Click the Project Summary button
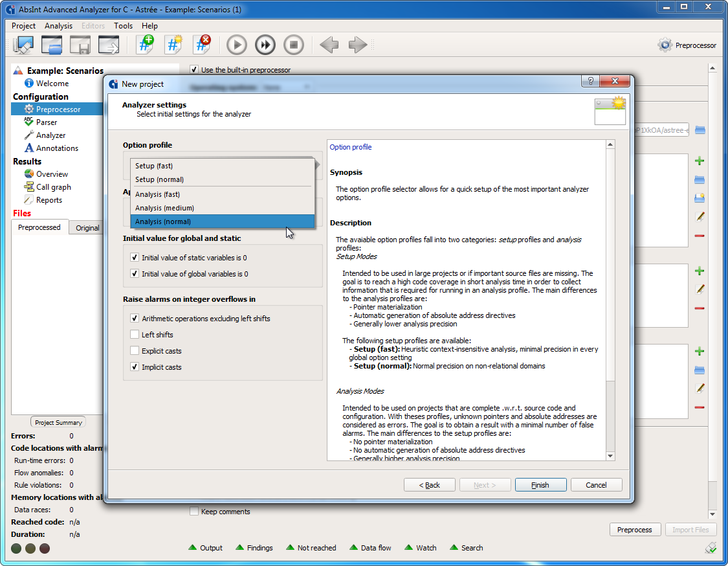 coord(58,422)
